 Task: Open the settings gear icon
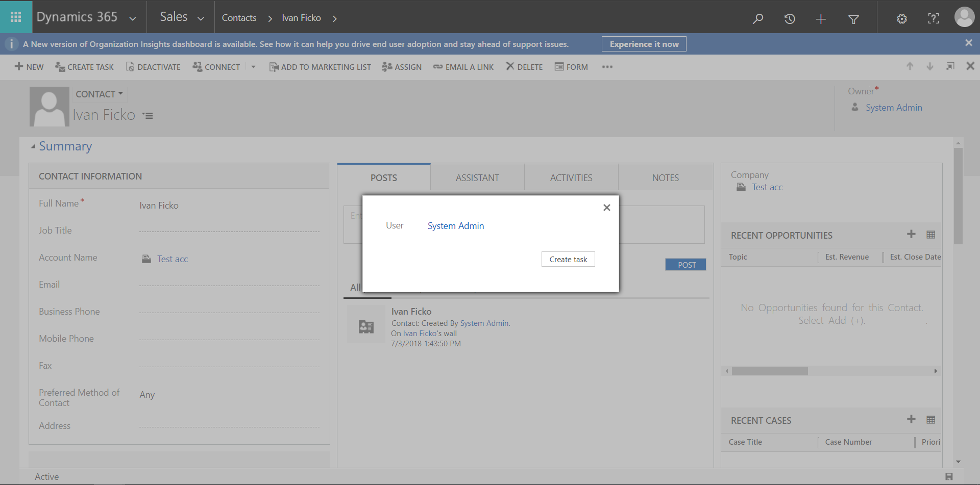[x=902, y=19]
